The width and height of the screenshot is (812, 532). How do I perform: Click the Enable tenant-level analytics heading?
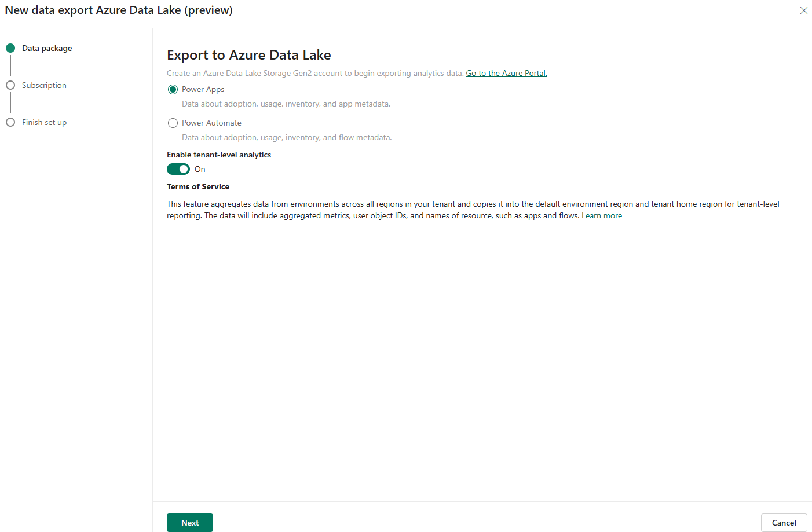[219, 155]
